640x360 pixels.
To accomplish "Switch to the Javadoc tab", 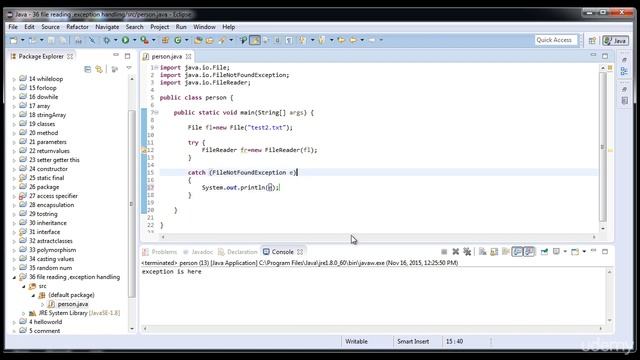I will tap(198, 252).
